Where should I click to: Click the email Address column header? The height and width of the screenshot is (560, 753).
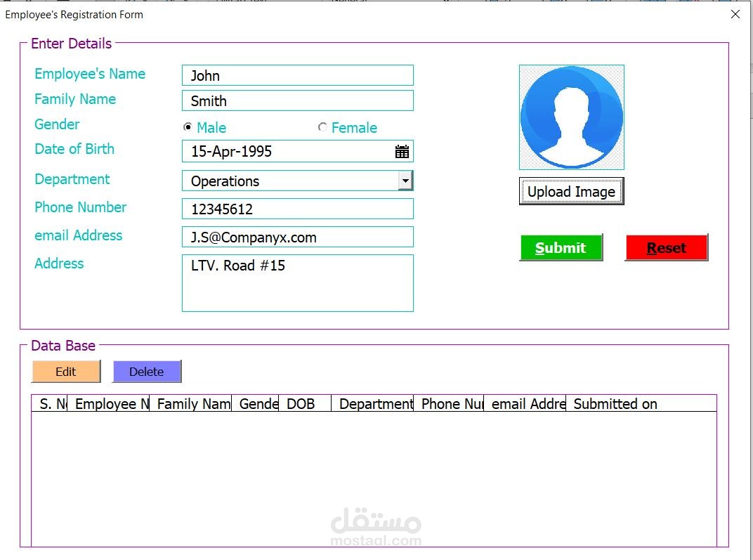click(x=525, y=404)
